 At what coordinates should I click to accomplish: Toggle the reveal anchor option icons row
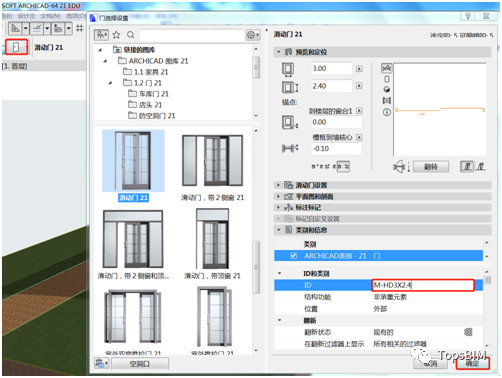[x=331, y=166]
